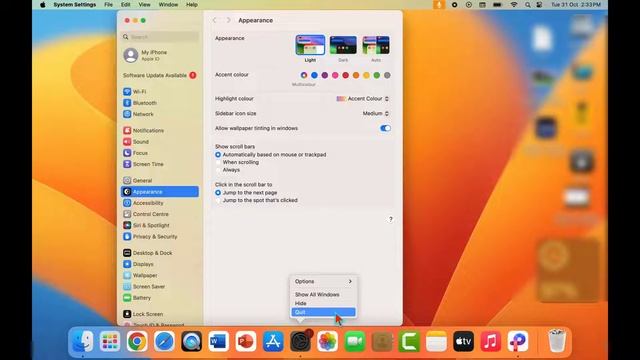The width and height of the screenshot is (640, 360).
Task: Open Bluetooth settings in sidebar
Action: click(x=160, y=103)
